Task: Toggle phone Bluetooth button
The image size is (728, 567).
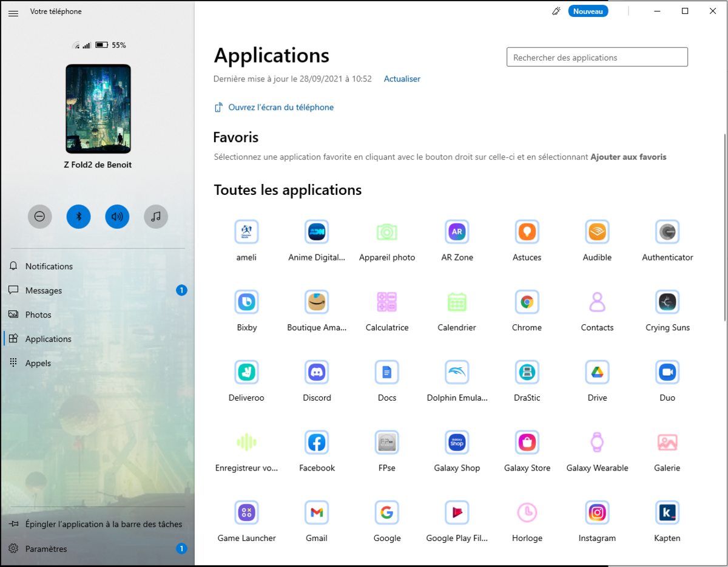Action: pyautogui.click(x=78, y=216)
